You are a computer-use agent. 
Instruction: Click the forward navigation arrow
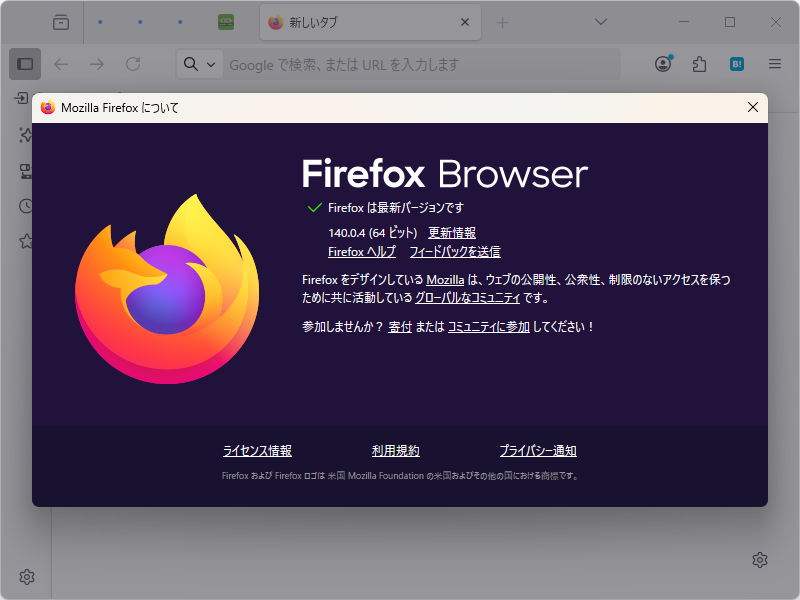(x=97, y=64)
